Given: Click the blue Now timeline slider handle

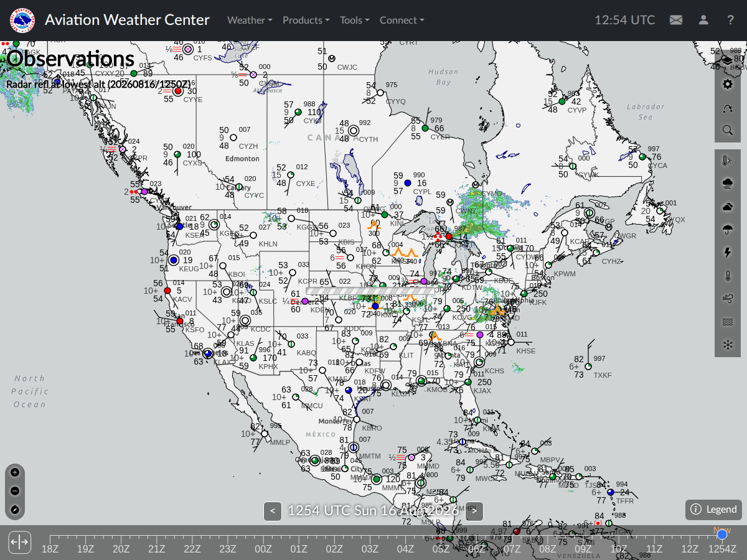Looking at the screenshot, I should [x=722, y=534].
